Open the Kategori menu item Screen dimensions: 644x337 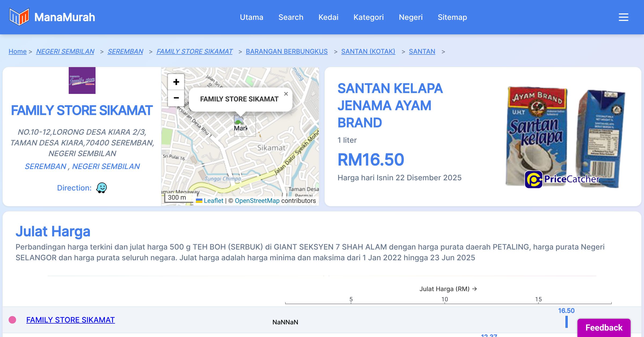tap(368, 17)
